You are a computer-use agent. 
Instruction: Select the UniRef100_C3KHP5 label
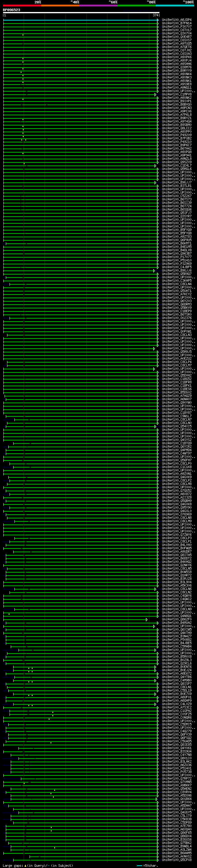click(x=177, y=281)
